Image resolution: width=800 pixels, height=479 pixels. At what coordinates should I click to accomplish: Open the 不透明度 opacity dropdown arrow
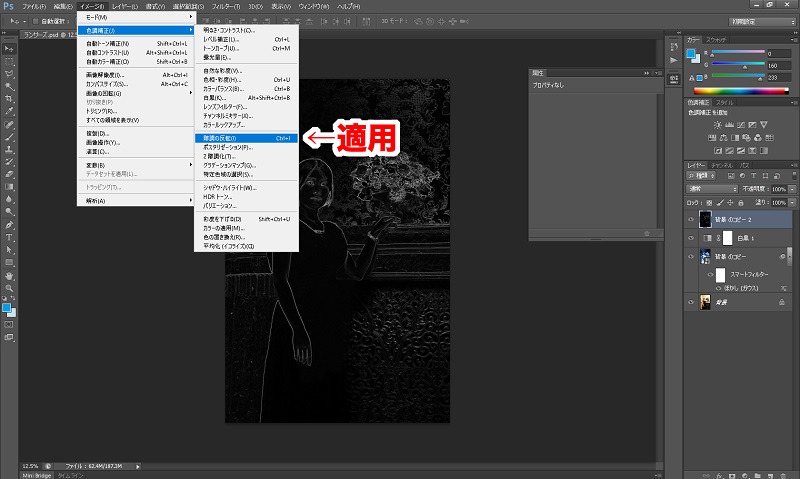[792, 189]
